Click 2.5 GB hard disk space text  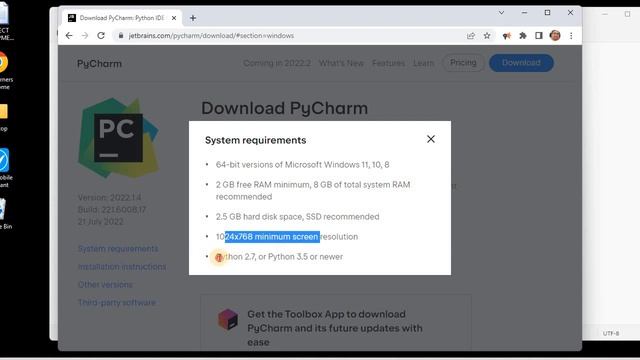(x=297, y=217)
